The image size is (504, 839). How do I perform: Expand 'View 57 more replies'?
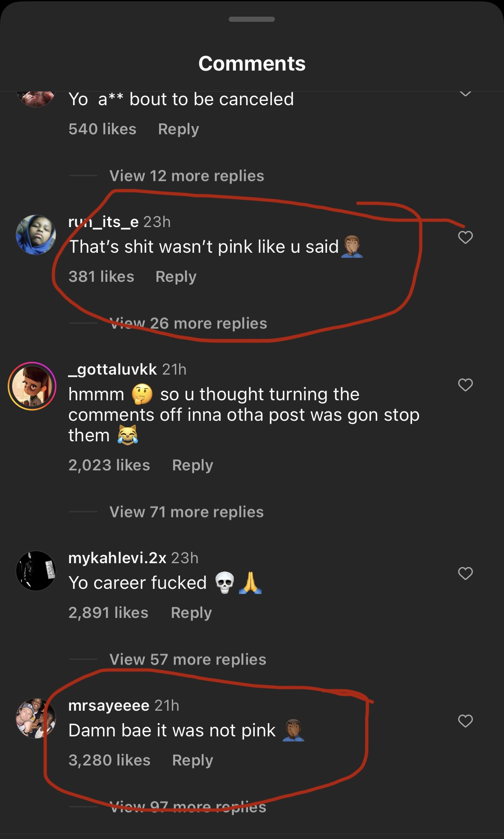click(x=188, y=659)
